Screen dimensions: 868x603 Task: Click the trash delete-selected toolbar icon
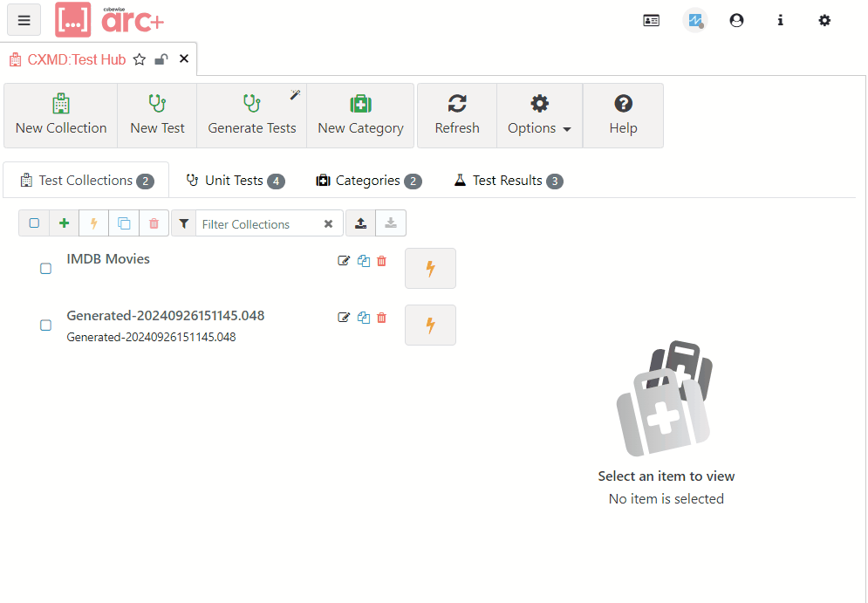coord(154,223)
